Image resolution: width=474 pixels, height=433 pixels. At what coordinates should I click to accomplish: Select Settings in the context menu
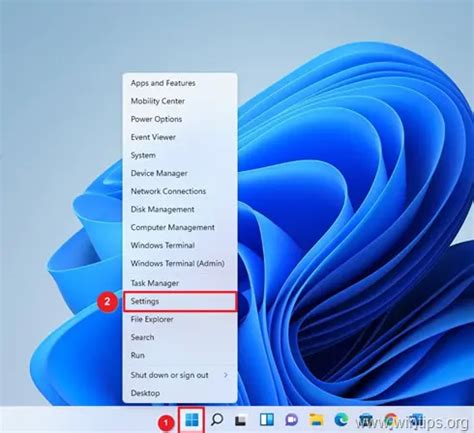(180, 302)
